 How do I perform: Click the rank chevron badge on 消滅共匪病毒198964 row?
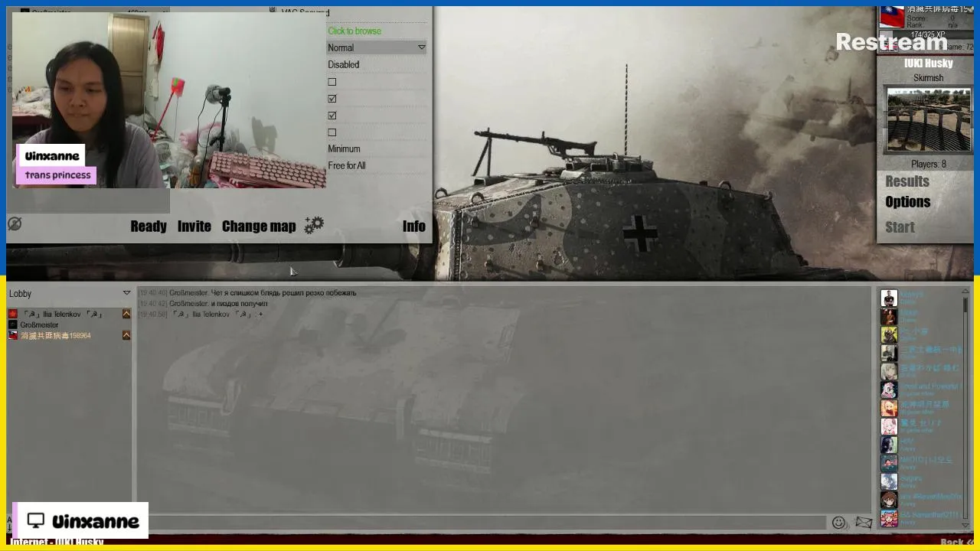click(126, 335)
